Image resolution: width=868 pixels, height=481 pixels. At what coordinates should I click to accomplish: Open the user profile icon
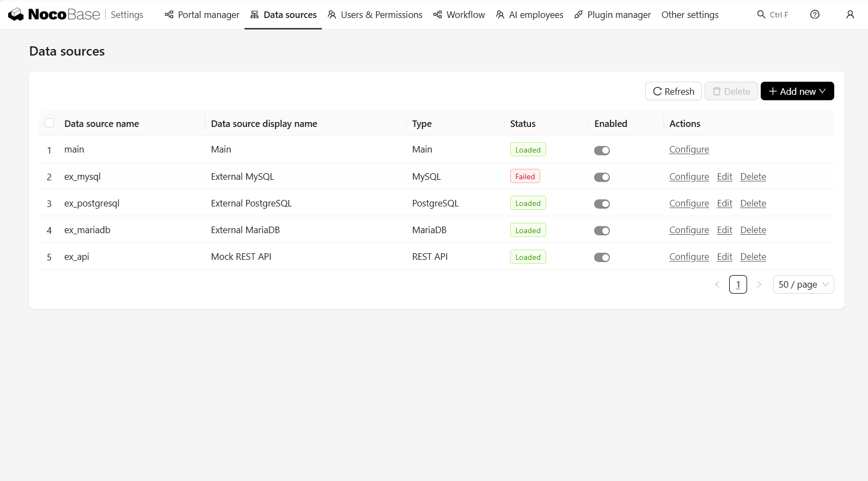pyautogui.click(x=850, y=15)
